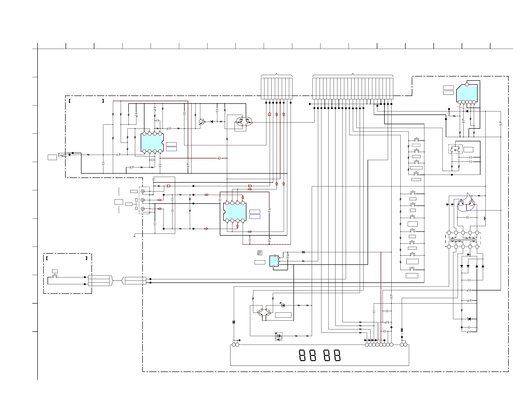Select the dashed relay switch box on the right
Viewport: 532px width, 400px height.
click(455, 149)
